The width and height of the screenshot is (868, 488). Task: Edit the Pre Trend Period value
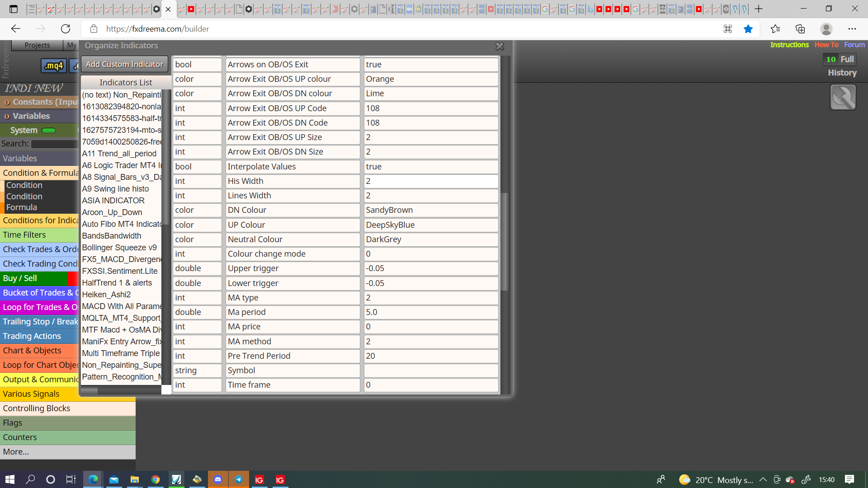(x=431, y=356)
